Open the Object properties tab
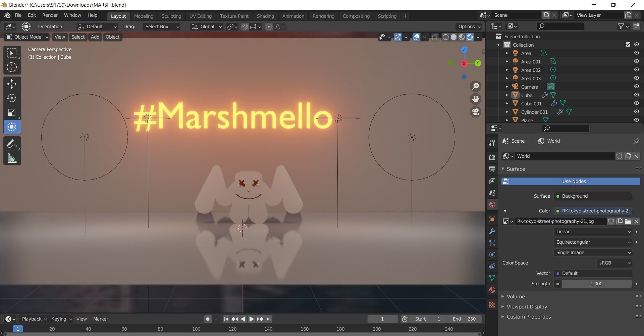 [492, 219]
